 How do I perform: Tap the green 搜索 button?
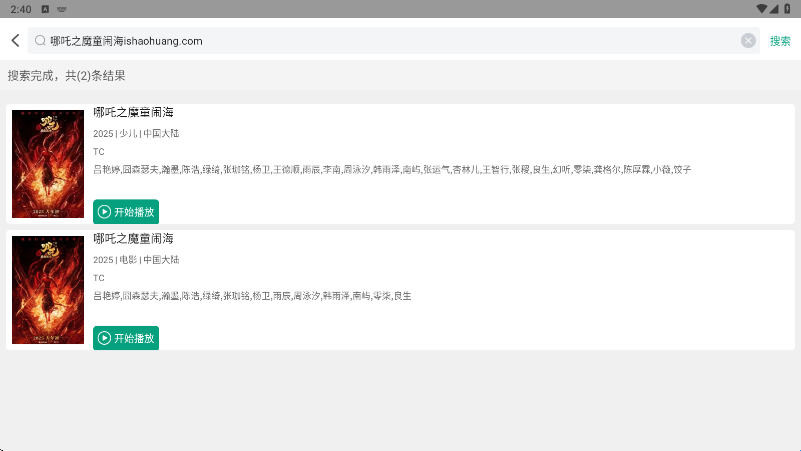click(x=780, y=41)
